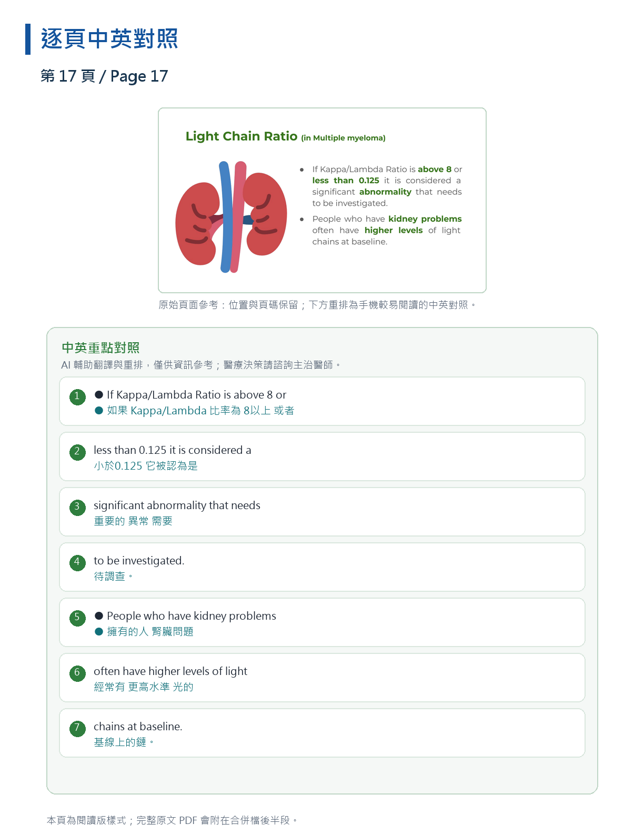Click the green number 2 badge
The image size is (644, 834).
point(77,452)
